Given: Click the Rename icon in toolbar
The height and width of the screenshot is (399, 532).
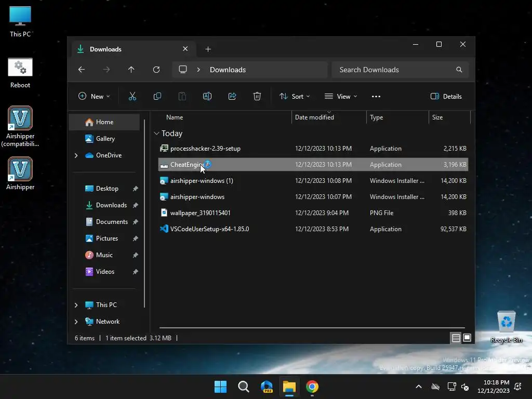Looking at the screenshot, I should (x=207, y=96).
